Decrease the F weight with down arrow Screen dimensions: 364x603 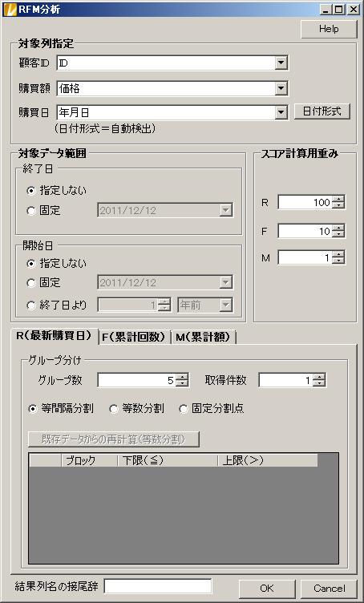point(338,235)
